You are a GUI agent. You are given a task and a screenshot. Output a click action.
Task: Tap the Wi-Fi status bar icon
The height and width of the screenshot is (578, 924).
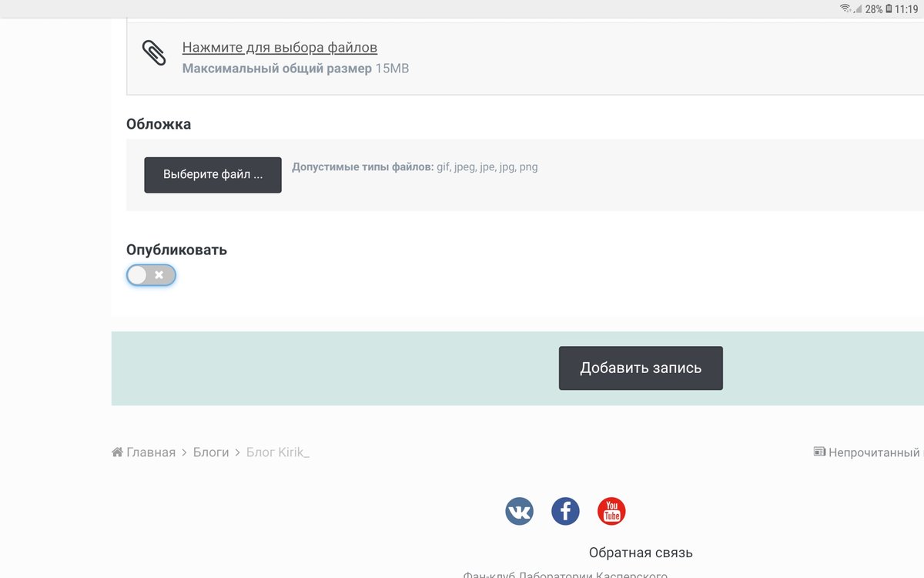click(845, 8)
